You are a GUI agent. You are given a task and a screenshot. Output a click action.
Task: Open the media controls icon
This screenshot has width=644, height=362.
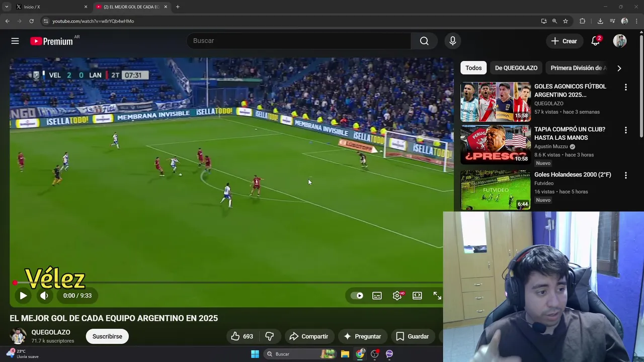[612, 21]
